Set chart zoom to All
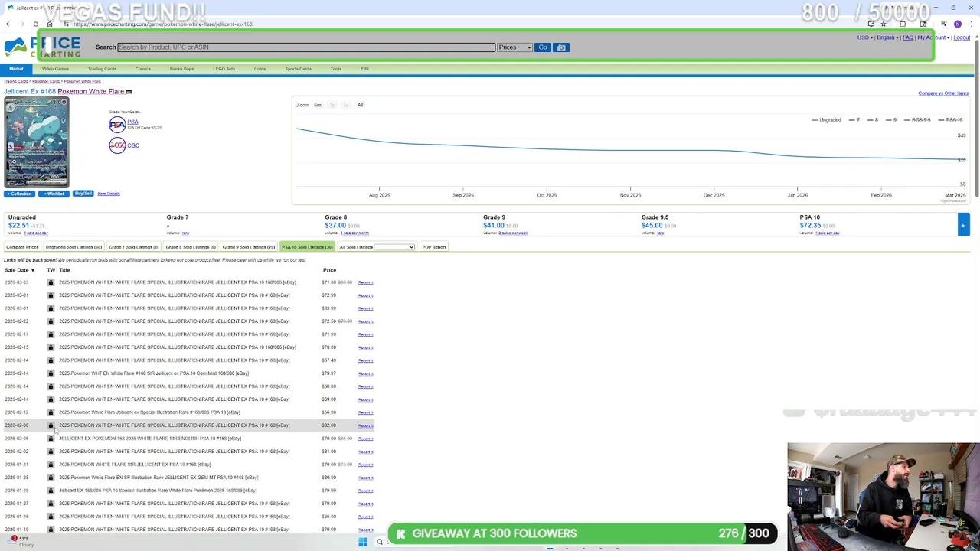Viewport: 980px width, 551px height. (x=360, y=105)
